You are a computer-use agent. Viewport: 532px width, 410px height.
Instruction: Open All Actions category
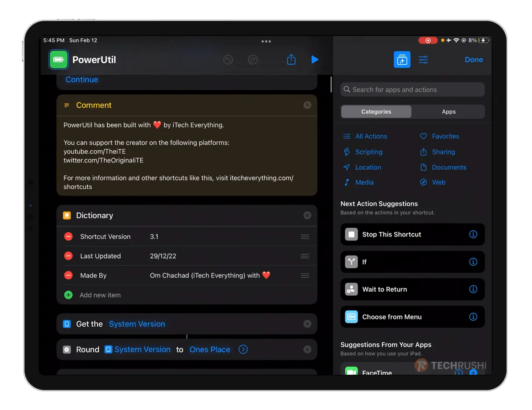tap(365, 136)
